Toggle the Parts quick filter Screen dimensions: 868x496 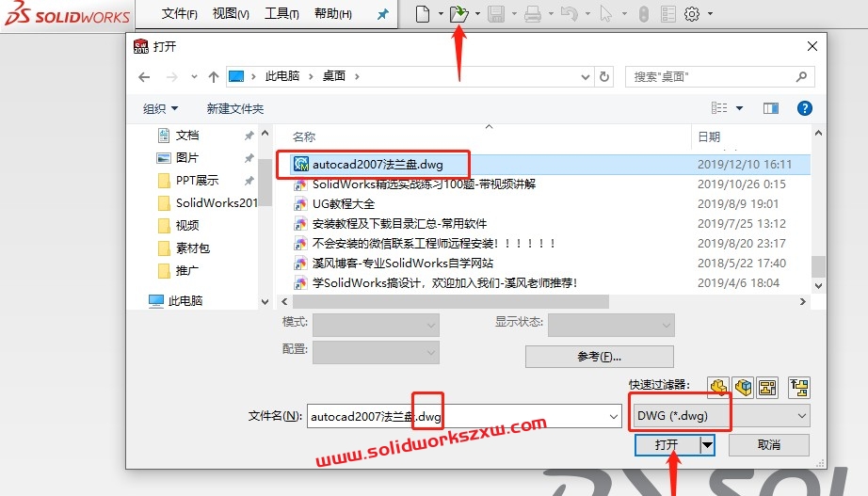pos(718,388)
